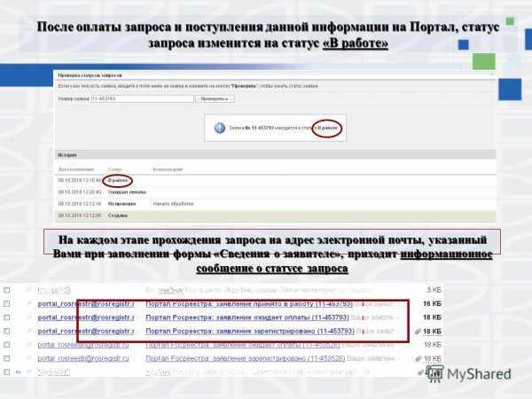Click sender portal_rosreestr in 'принято в работу' row

pos(86,303)
